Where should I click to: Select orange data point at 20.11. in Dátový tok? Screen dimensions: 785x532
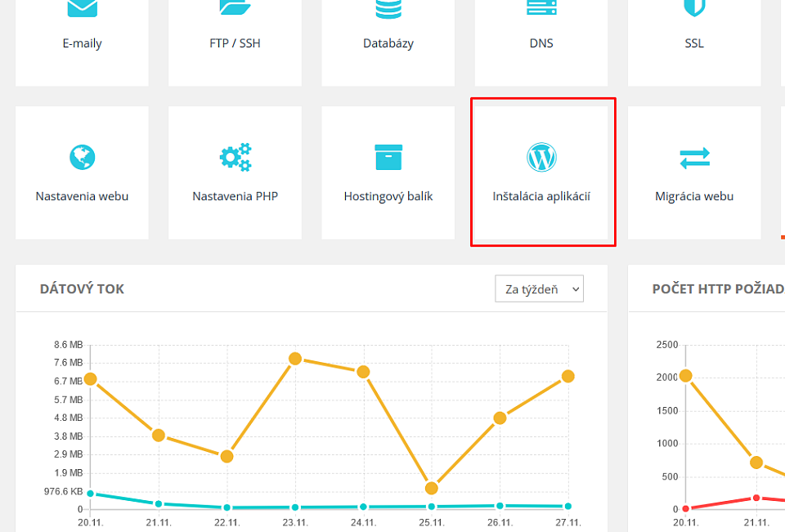tap(91, 379)
